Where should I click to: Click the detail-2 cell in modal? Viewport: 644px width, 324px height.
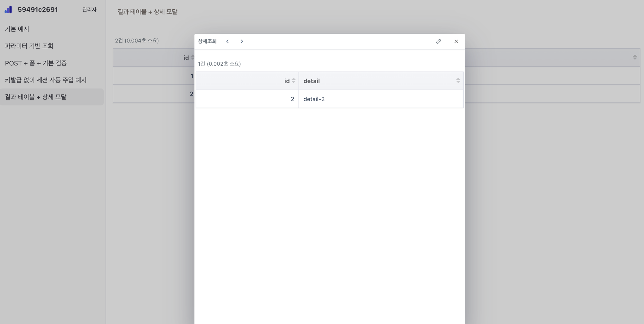[314, 99]
